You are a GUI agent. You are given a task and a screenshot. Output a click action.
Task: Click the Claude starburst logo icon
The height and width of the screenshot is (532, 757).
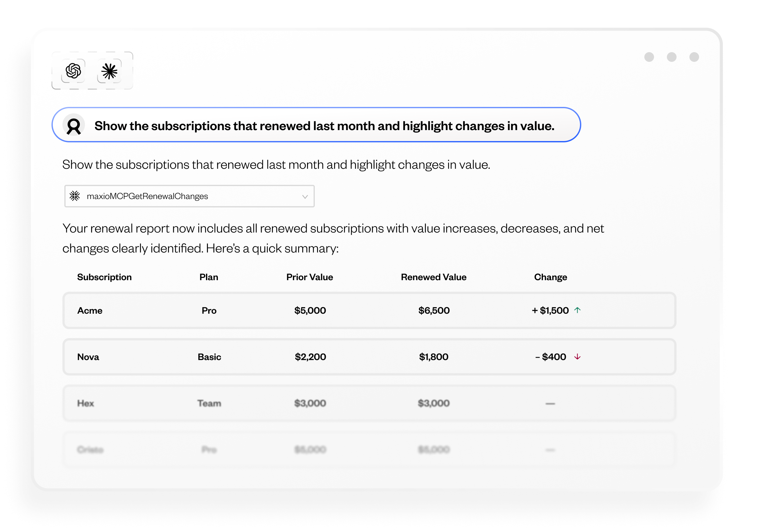coord(109,71)
